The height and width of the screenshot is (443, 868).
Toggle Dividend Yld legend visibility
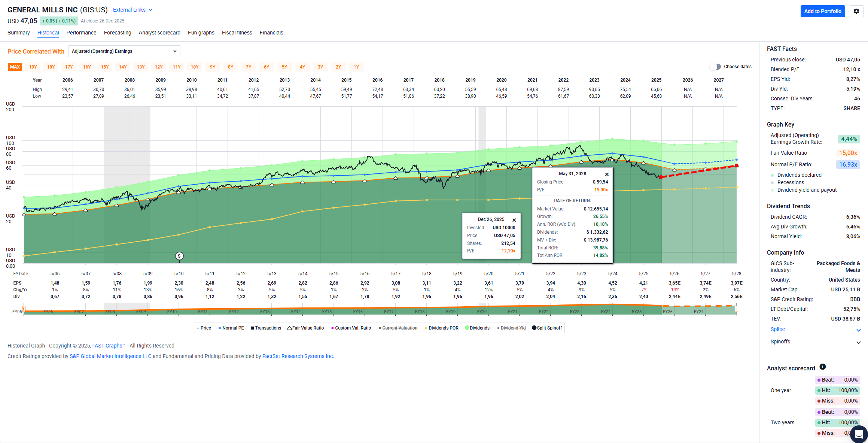pyautogui.click(x=513, y=328)
